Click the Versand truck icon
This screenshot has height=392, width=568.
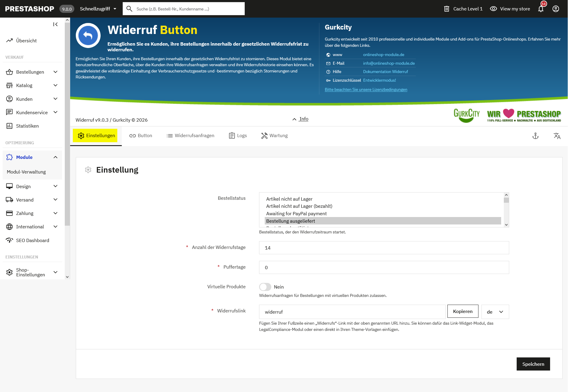coord(10,200)
